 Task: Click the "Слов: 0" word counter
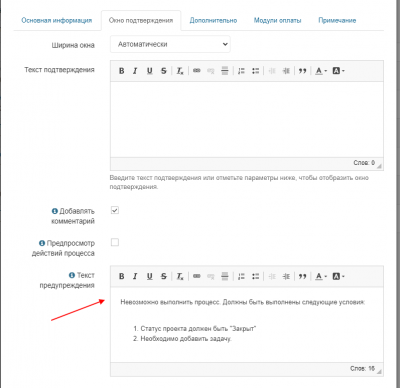point(364,163)
